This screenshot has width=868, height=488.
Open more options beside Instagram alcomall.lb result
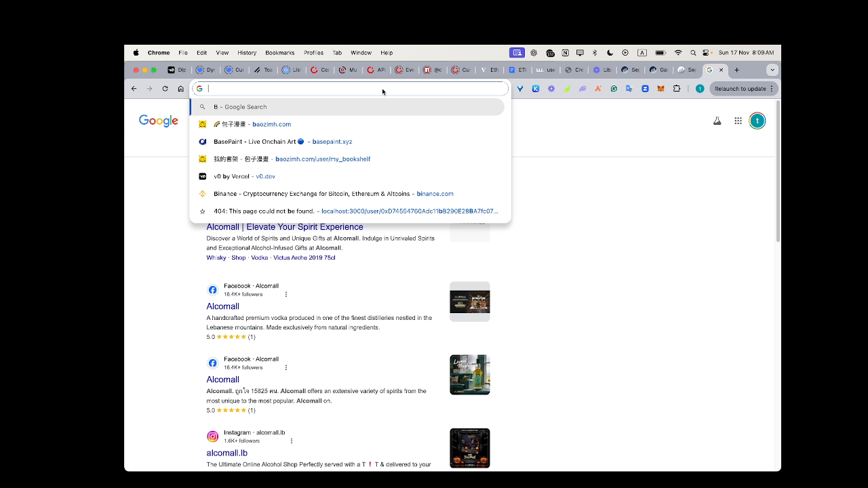click(x=292, y=441)
